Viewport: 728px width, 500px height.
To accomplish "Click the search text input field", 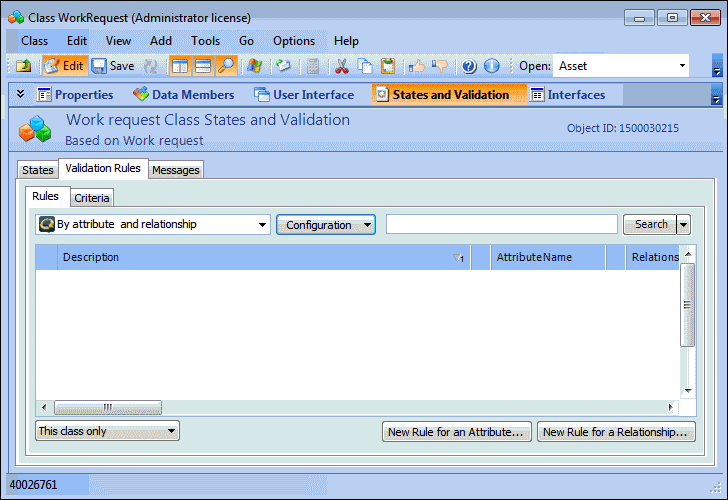I will point(501,225).
